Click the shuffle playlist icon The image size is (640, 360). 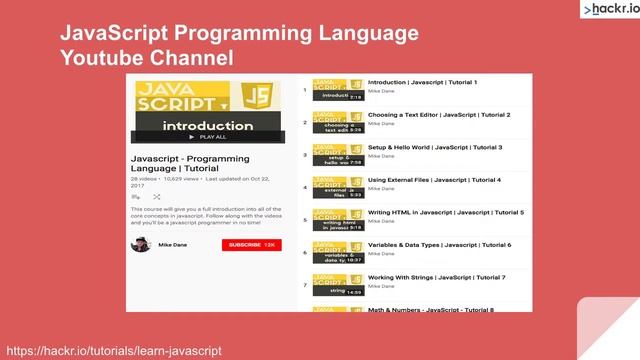coord(156,197)
